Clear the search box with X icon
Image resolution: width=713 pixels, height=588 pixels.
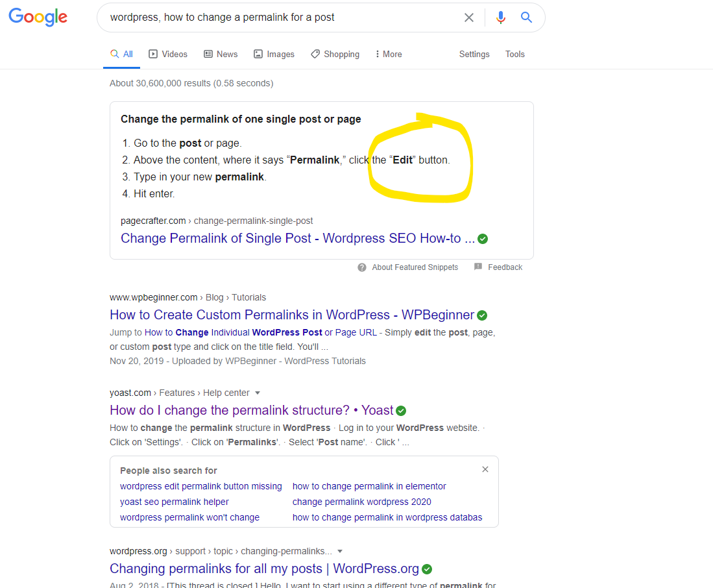pos(468,18)
